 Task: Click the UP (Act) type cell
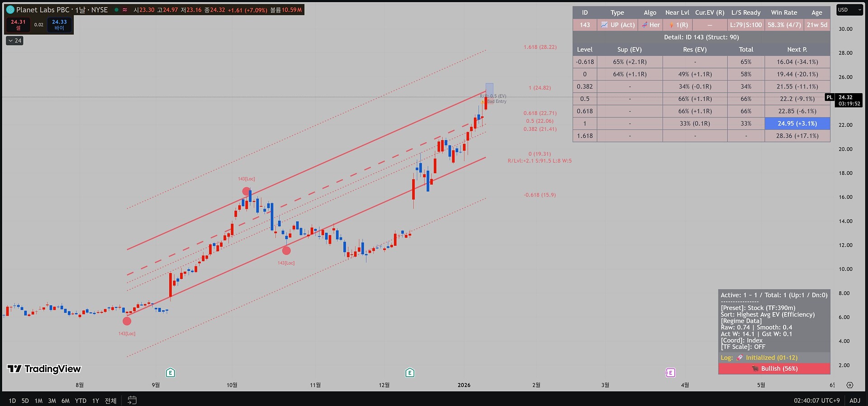click(618, 25)
